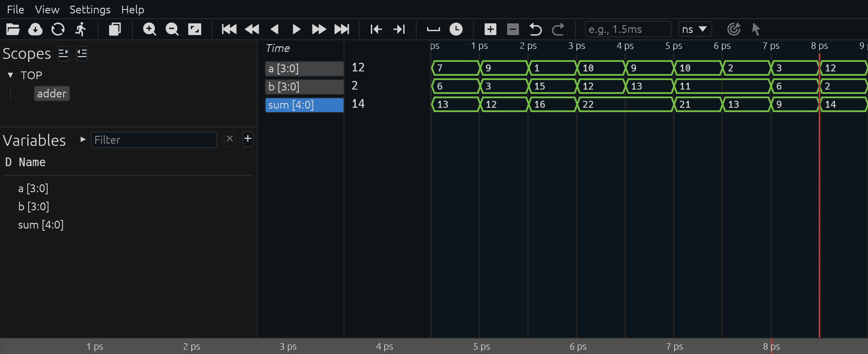Remove a viewport with the minus box icon
868x354 pixels.
(513, 29)
